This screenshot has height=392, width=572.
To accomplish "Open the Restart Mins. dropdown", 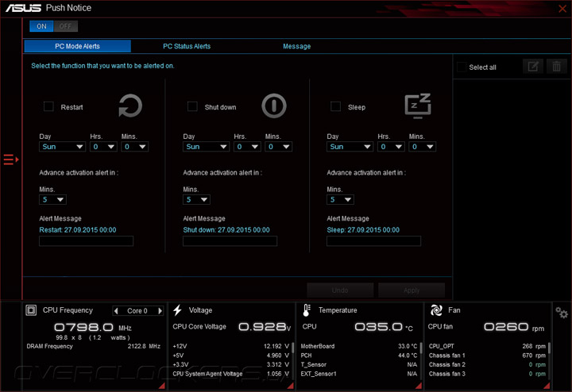I will pyautogui.click(x=135, y=147).
